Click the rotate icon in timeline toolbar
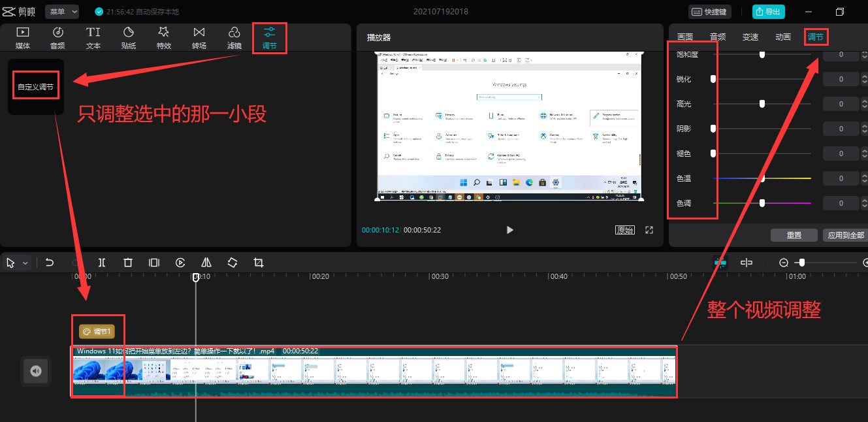The width and height of the screenshot is (868, 422). coord(233,263)
